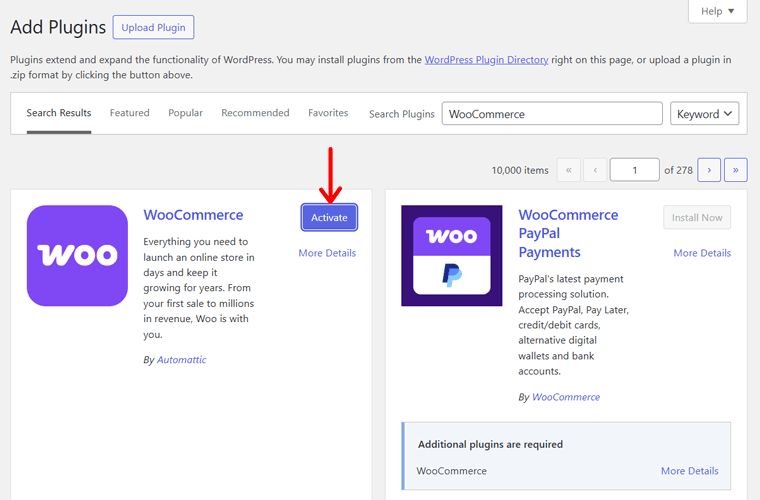Screen dimensions: 760x500
Task: Open the WooCommerce PayPal Payments title link
Action: 568,234
